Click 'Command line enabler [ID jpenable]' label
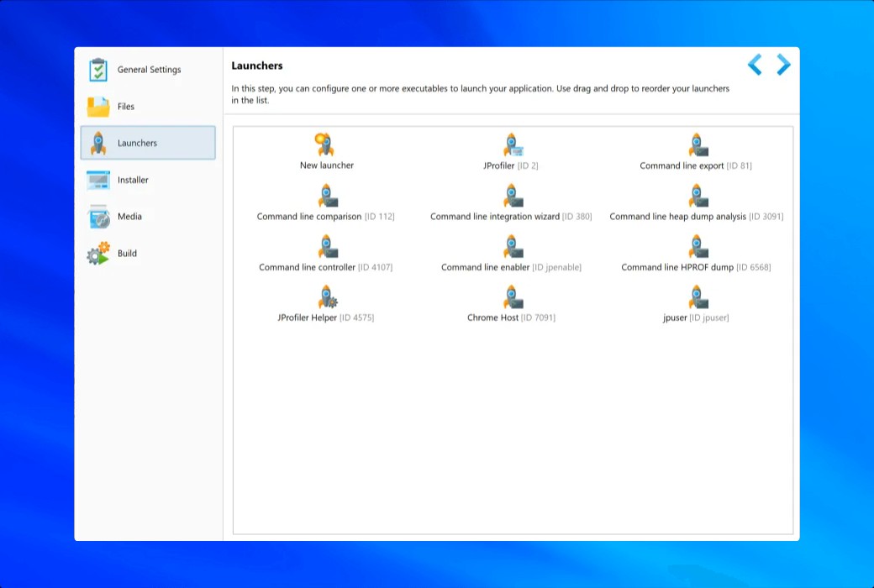The width and height of the screenshot is (874, 588). (511, 267)
